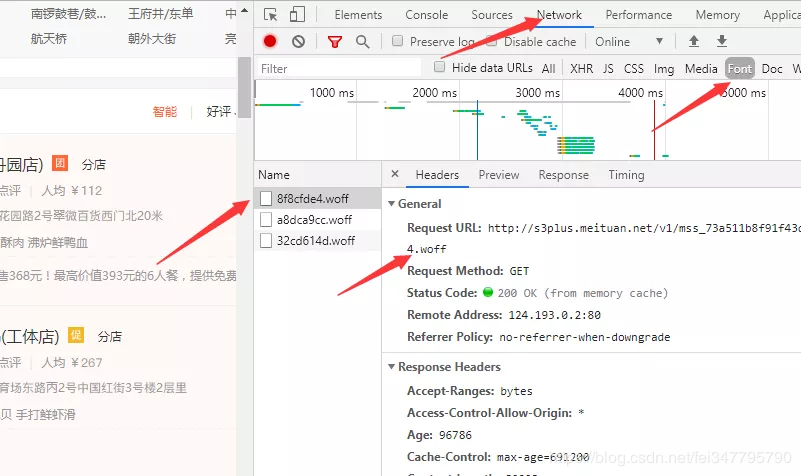Switch to Elements tab
Screen dimensions: 801x476
pyautogui.click(x=358, y=15)
